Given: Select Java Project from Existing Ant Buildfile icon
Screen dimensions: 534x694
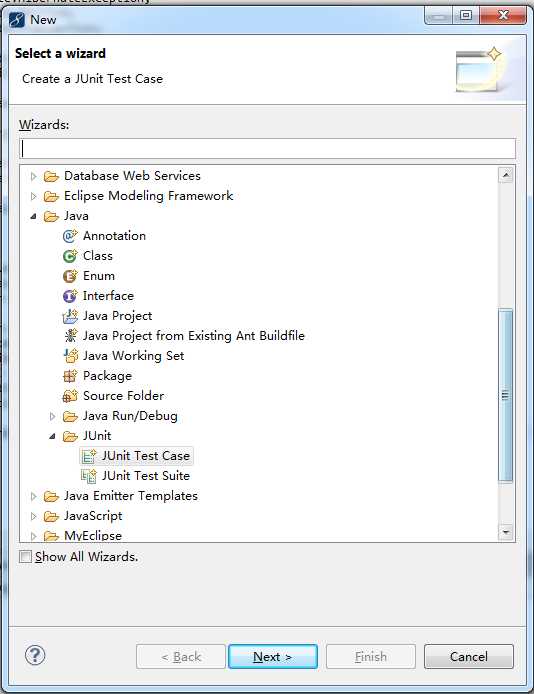Looking at the screenshot, I should [x=70, y=336].
